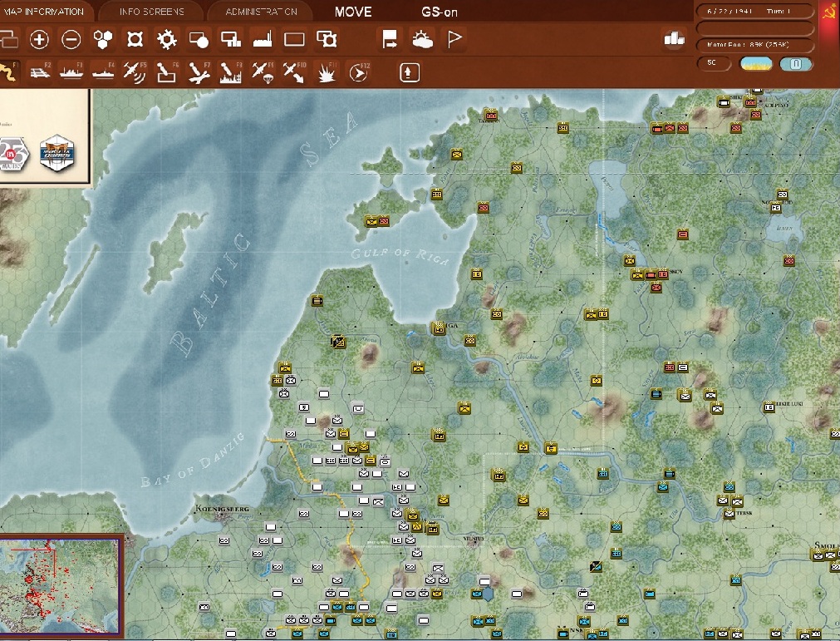
Task: Select the F10 air transfer plane icon
Action: pyautogui.click(x=294, y=72)
